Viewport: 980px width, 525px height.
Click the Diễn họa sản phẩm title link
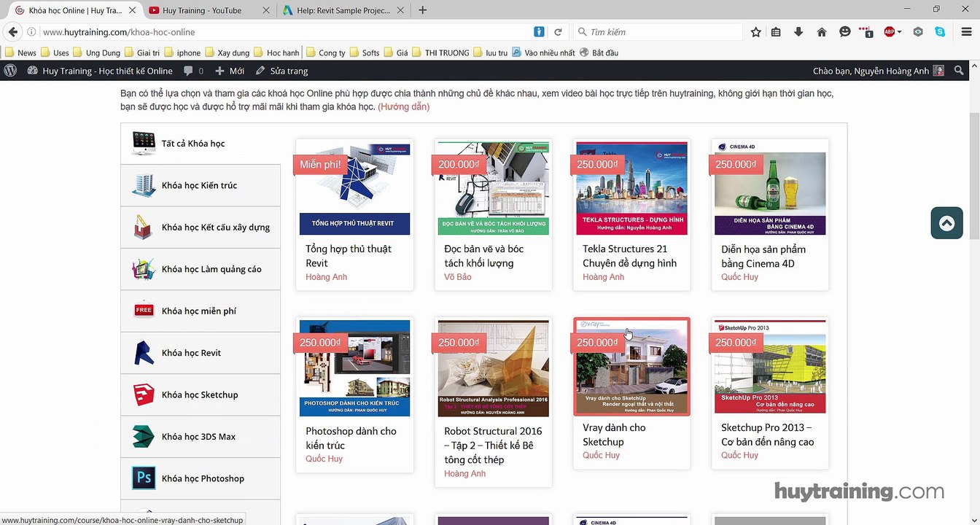(763, 256)
